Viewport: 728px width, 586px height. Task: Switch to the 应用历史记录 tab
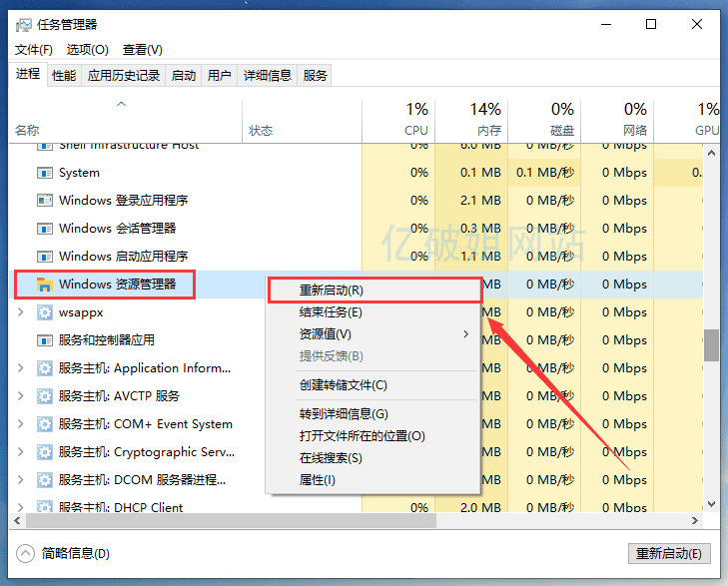point(124,76)
